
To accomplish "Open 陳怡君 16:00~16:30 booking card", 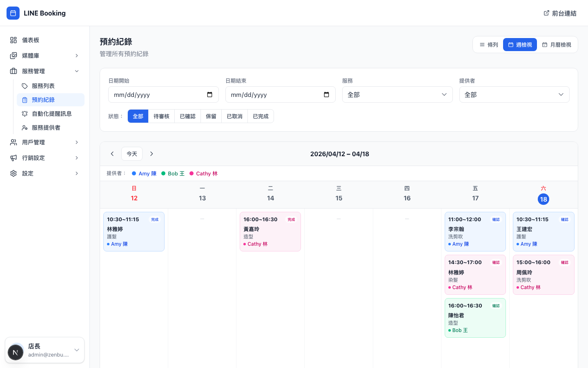I will 475,318.
